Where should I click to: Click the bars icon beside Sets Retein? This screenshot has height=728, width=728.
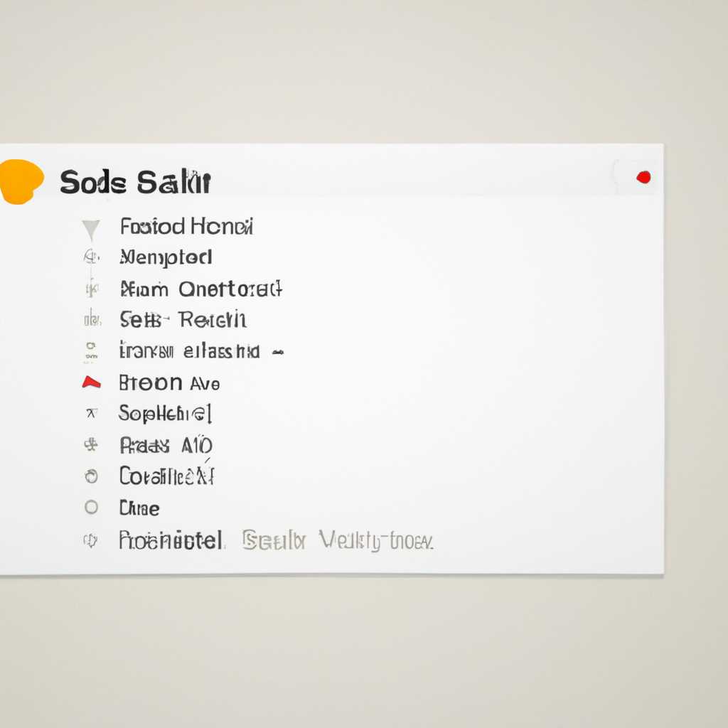pos(92,319)
